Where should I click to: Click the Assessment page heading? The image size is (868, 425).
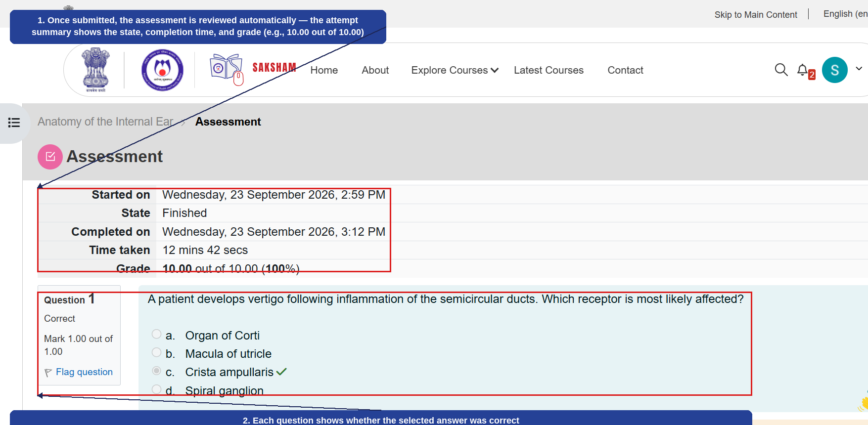(114, 157)
